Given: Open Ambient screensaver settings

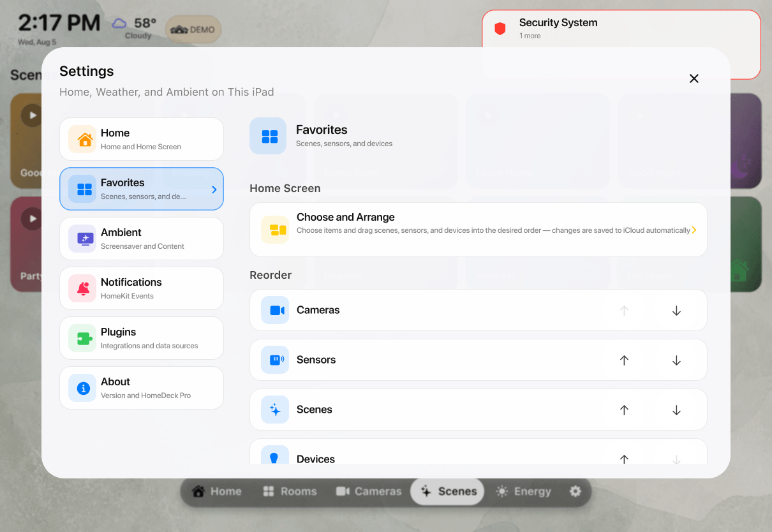Looking at the screenshot, I should click(x=142, y=239).
